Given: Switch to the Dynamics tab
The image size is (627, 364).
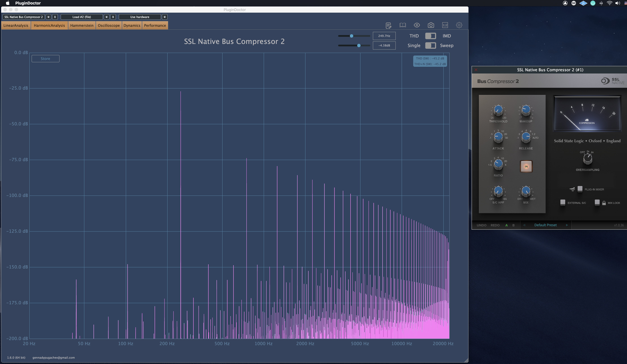Looking at the screenshot, I should tap(132, 25).
